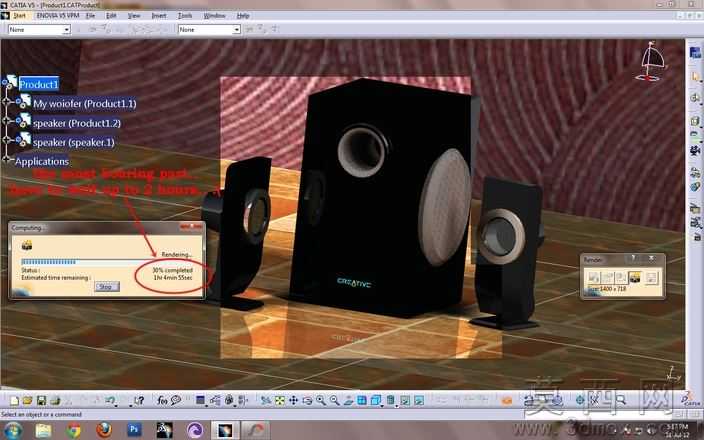Open the Formula f(x) tool

(162, 400)
